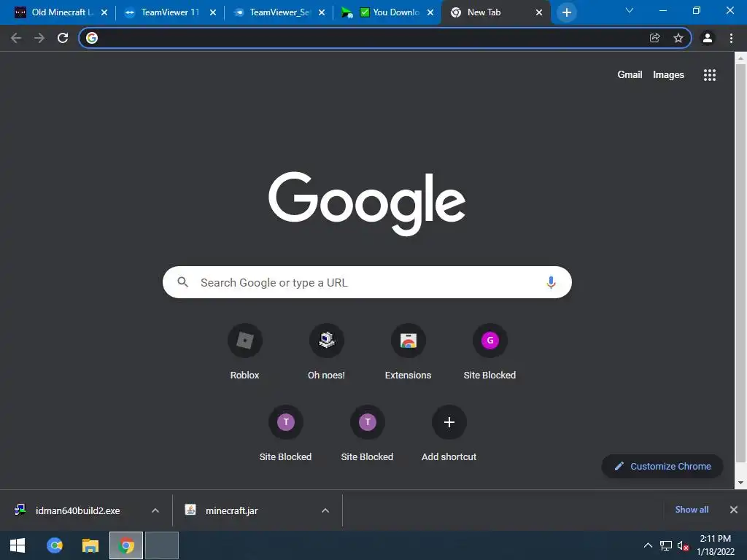The height and width of the screenshot is (560, 747).
Task: Close the Old Minecraft tab
Action: pos(104,12)
